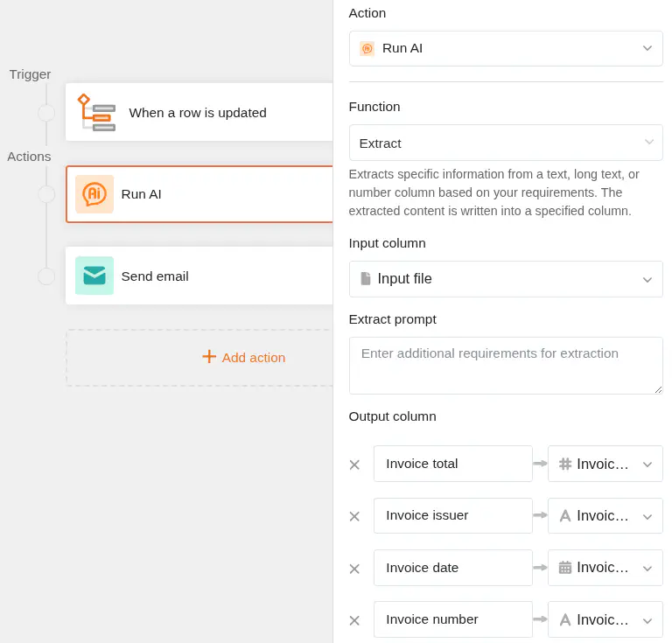Open the Action dropdown showing Run AI
672x643 pixels.
click(x=506, y=48)
